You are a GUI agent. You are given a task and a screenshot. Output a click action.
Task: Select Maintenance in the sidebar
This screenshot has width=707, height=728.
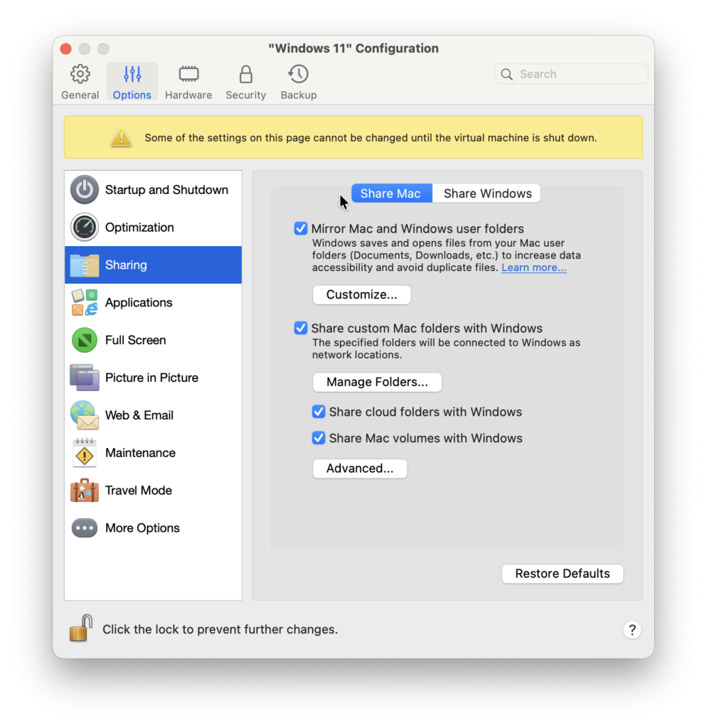point(154,453)
